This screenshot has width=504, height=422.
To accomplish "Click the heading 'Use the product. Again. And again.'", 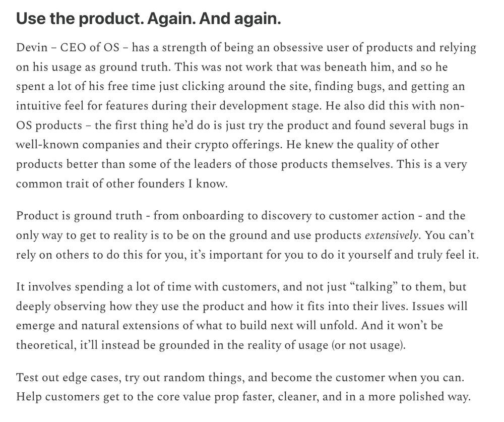I will 148,19.
